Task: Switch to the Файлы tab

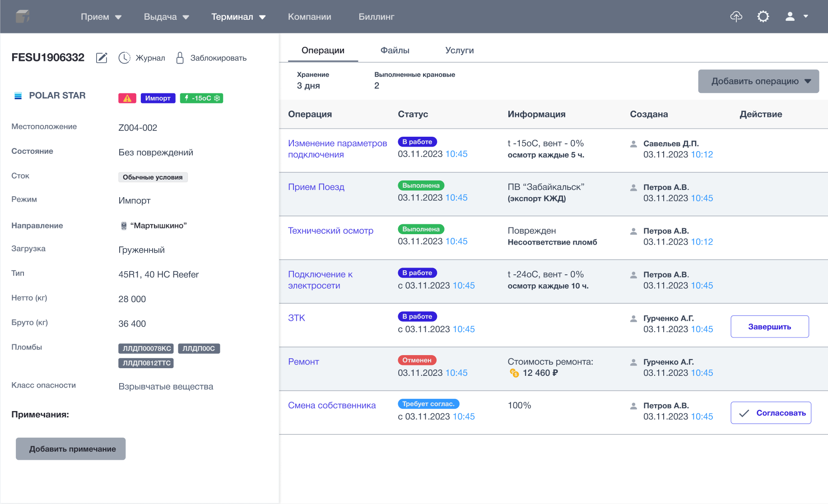Action: (395, 50)
